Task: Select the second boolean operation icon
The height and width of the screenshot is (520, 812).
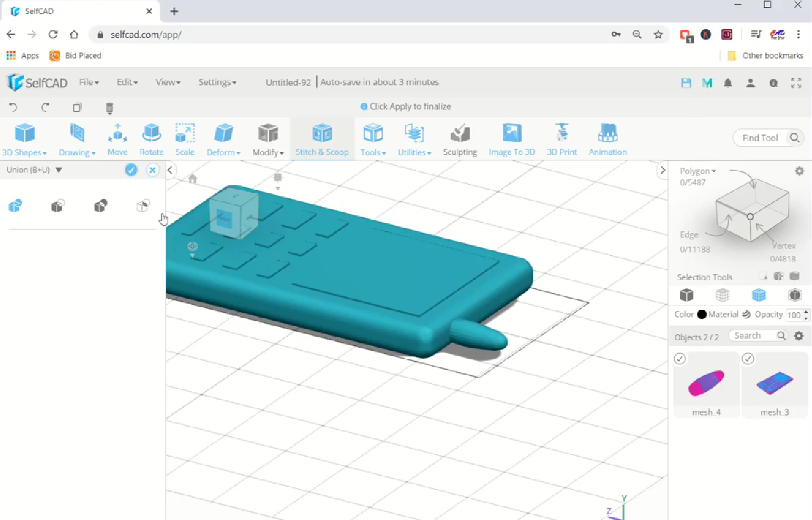Action: coord(57,205)
